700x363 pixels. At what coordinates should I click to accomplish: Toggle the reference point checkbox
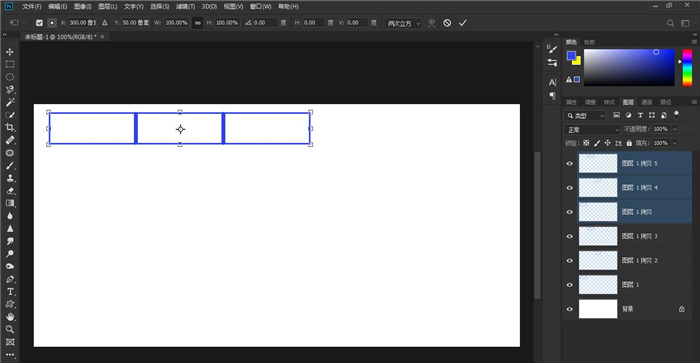click(x=39, y=23)
